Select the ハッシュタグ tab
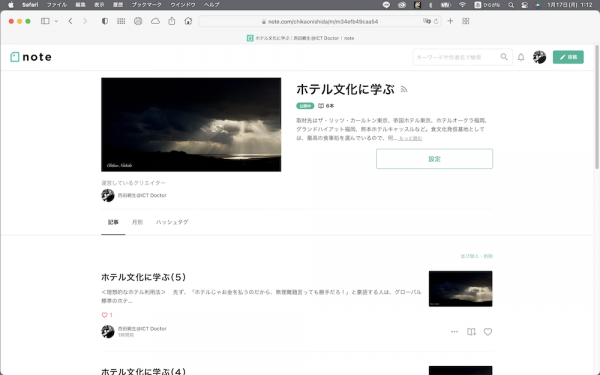 point(172,222)
